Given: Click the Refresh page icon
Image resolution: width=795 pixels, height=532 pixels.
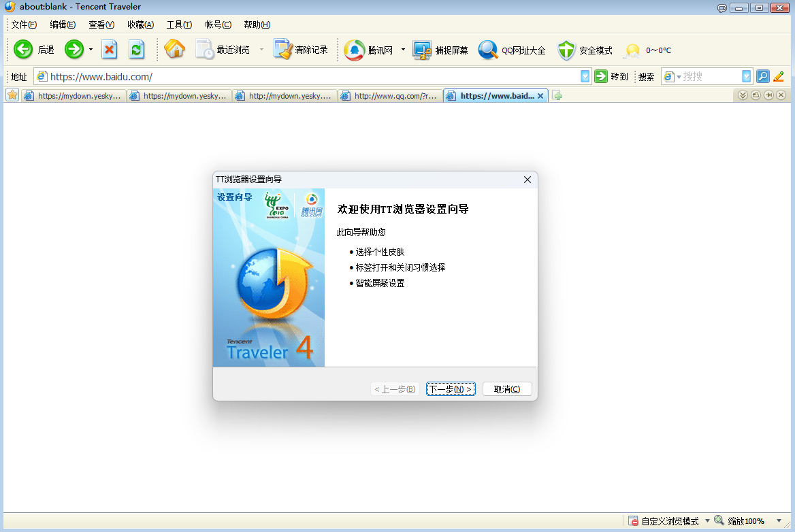Looking at the screenshot, I should (x=136, y=50).
